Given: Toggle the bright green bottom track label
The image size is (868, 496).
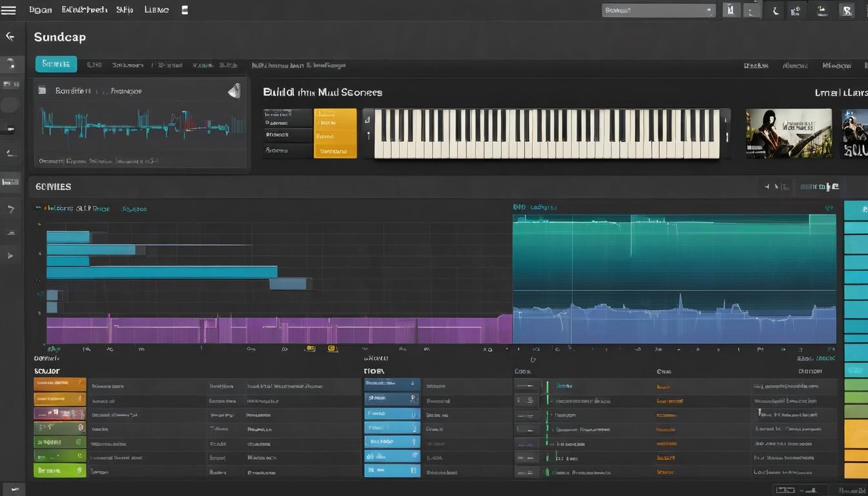Looking at the screenshot, I should click(59, 471).
